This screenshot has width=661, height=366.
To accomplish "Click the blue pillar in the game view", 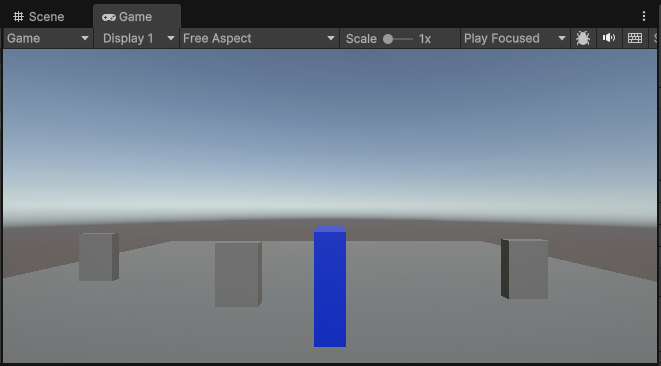I will coord(330,286).
